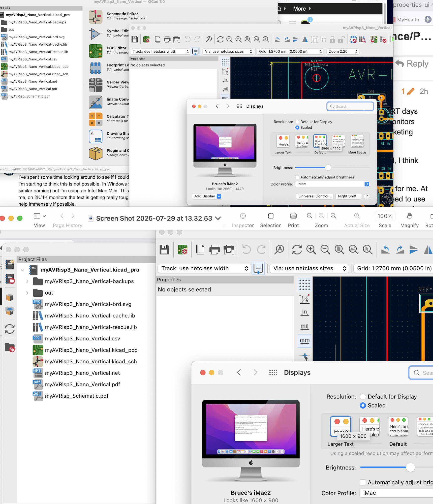
Task: Click the Save icon in the top PCB editor toolbar
Action: 135,39
